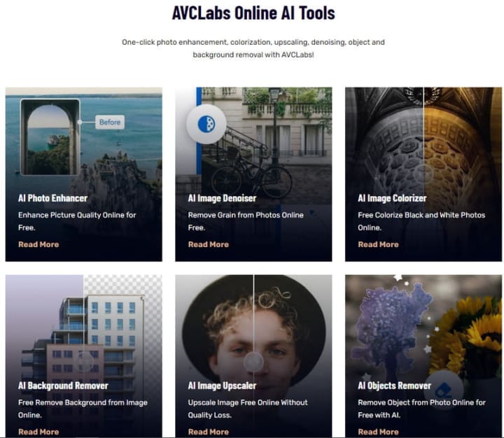Open Read More under AI Background Remover
Image resolution: width=504 pixels, height=438 pixels.
click(38, 432)
